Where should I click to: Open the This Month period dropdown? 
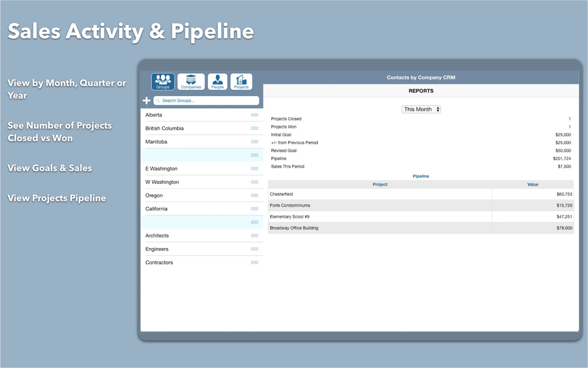[x=418, y=109]
